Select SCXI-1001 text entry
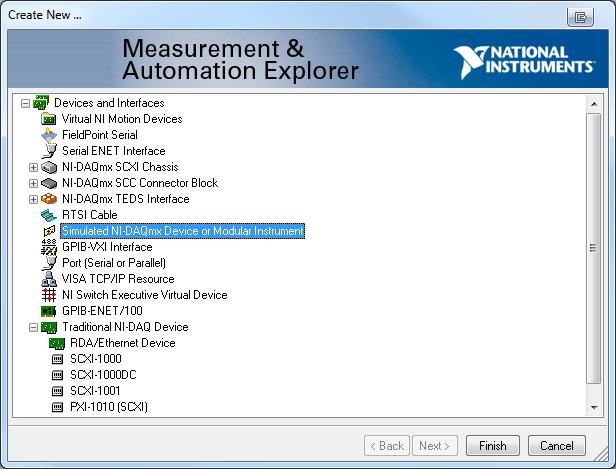The width and height of the screenshot is (616, 469). pos(95,391)
